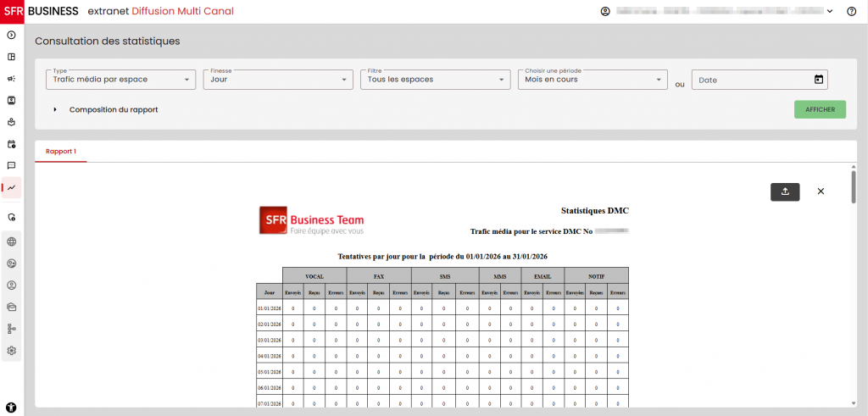
Task: Open the help question mark icon
Action: [x=851, y=12]
